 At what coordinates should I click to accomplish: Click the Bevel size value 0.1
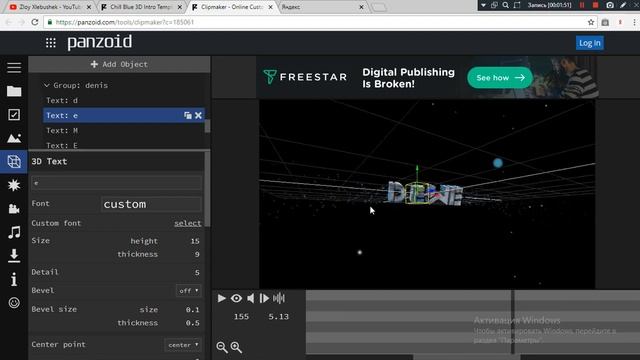coord(192,310)
